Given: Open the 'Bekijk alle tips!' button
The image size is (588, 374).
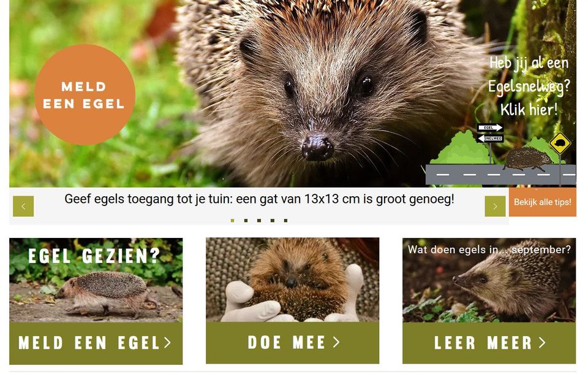Looking at the screenshot, I should (542, 202).
